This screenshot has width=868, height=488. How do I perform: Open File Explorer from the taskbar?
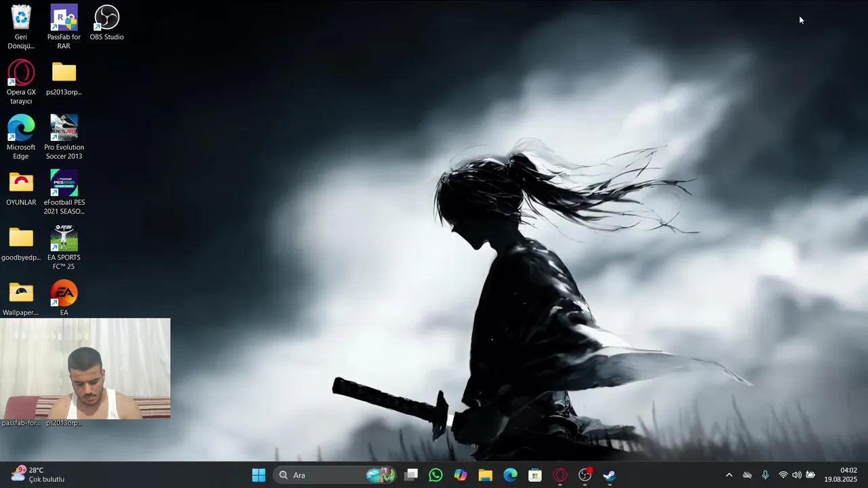tap(486, 475)
